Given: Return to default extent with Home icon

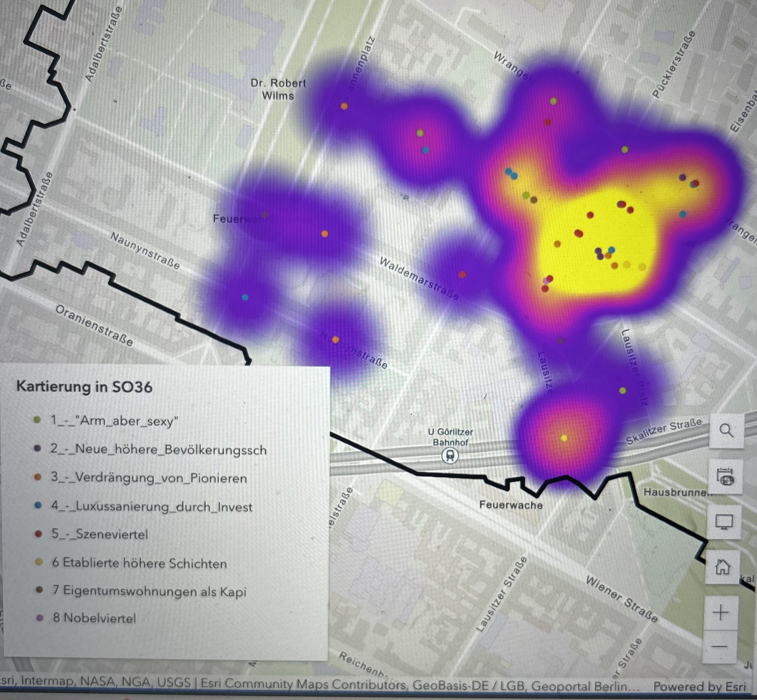Looking at the screenshot, I should pyautogui.click(x=722, y=567).
